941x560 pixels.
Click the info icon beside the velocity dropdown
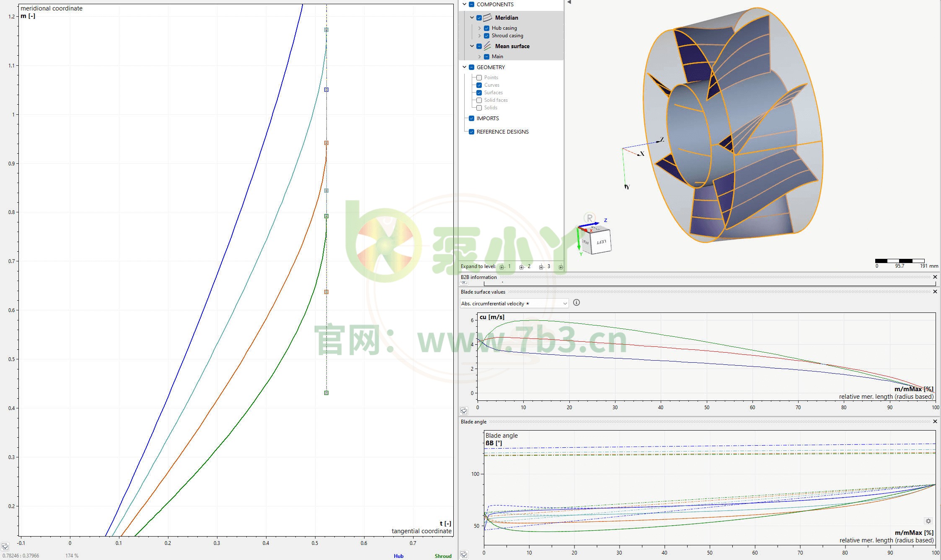[x=576, y=302]
